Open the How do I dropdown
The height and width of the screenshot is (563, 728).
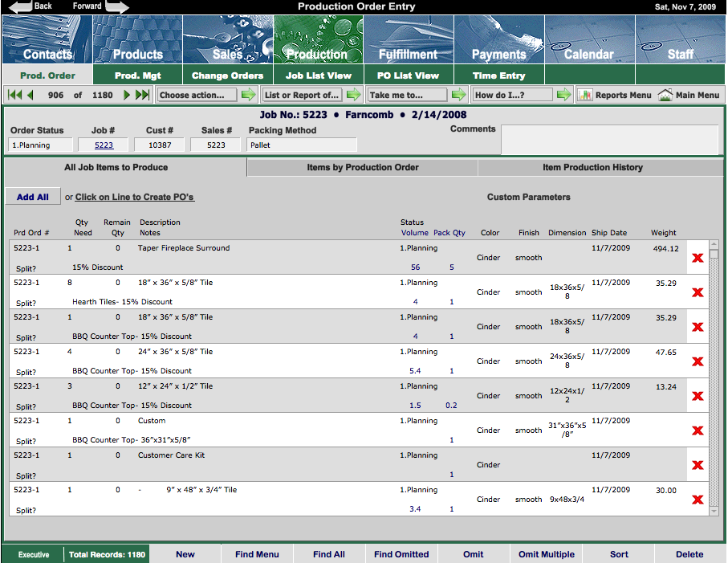pos(512,95)
